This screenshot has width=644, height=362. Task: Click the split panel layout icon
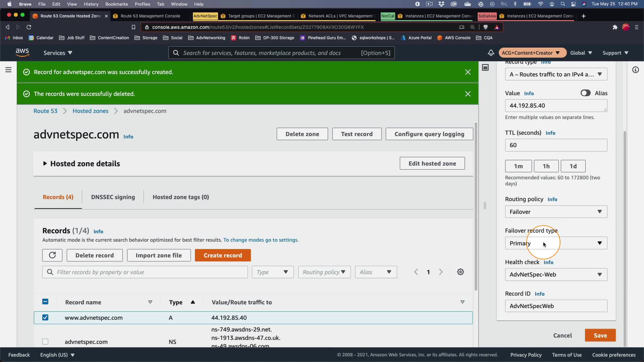point(485,68)
